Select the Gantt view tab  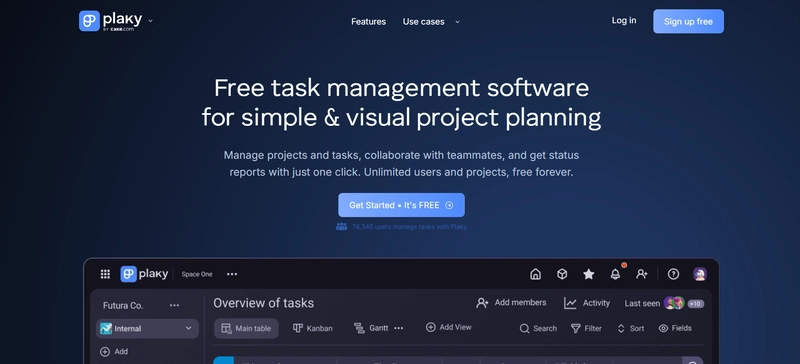(371, 328)
